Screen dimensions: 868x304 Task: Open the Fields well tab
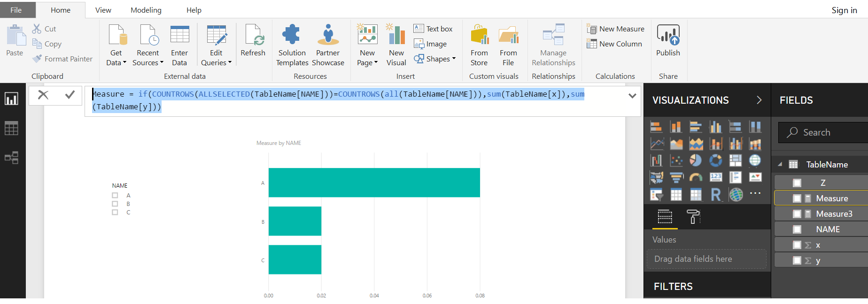(665, 217)
